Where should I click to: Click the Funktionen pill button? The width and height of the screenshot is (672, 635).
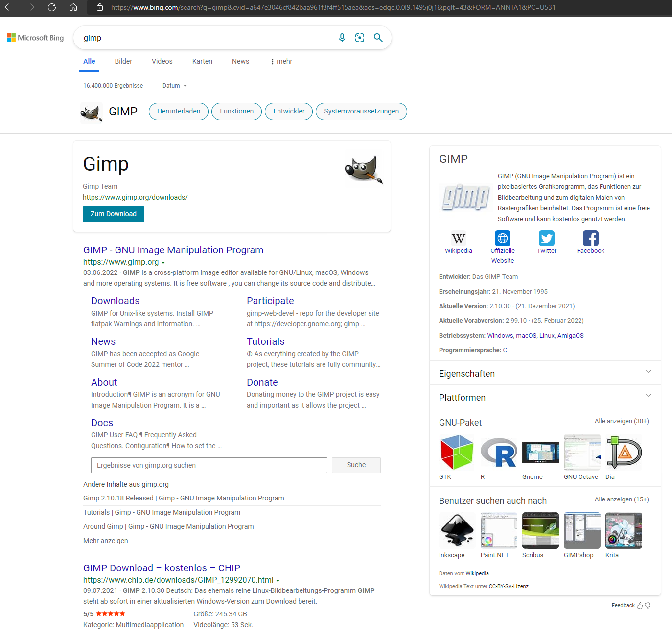pyautogui.click(x=237, y=112)
